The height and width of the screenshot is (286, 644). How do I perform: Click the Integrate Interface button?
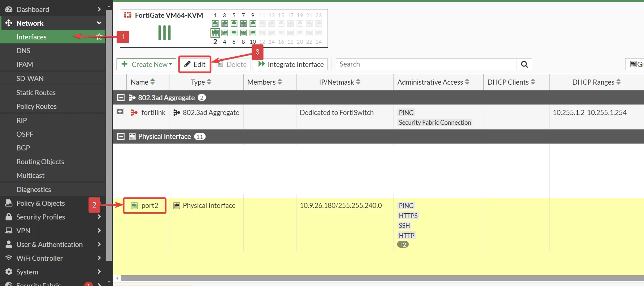(x=291, y=64)
